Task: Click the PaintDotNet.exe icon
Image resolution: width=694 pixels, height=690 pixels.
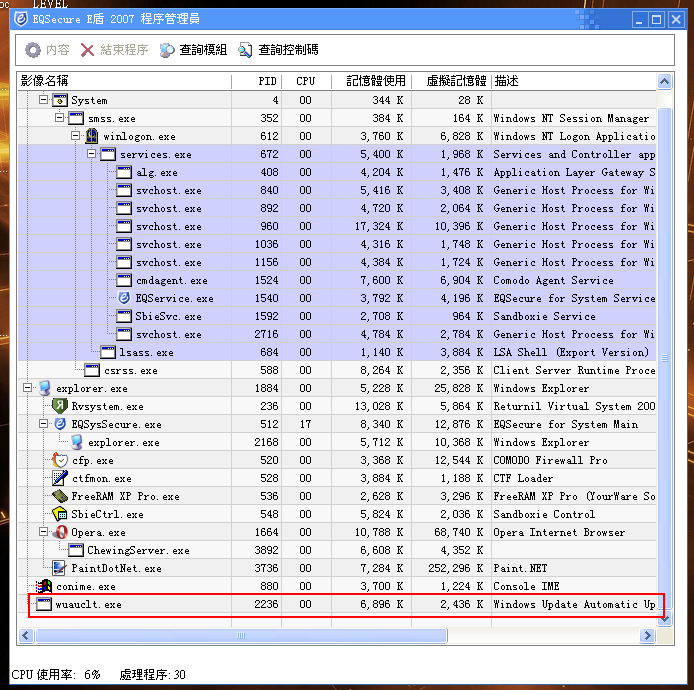Action: (59, 568)
